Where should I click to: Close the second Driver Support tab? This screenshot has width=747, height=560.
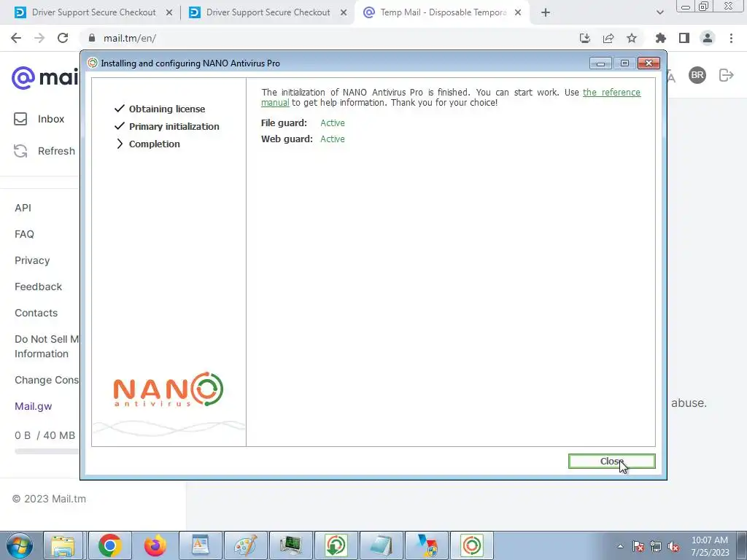344,13
